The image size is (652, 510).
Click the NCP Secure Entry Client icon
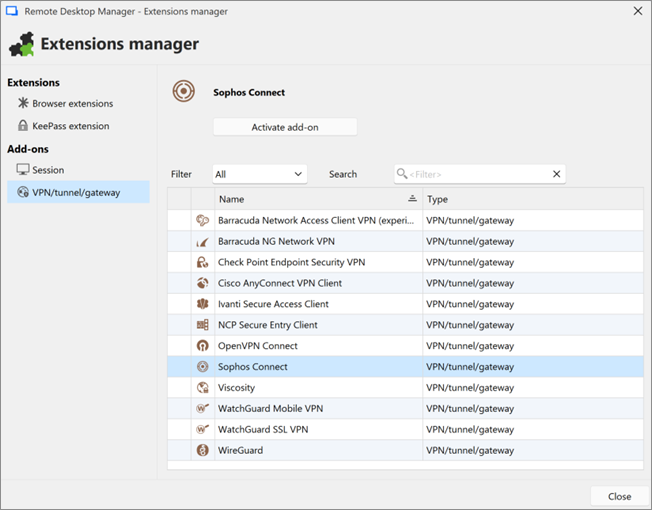click(x=203, y=325)
